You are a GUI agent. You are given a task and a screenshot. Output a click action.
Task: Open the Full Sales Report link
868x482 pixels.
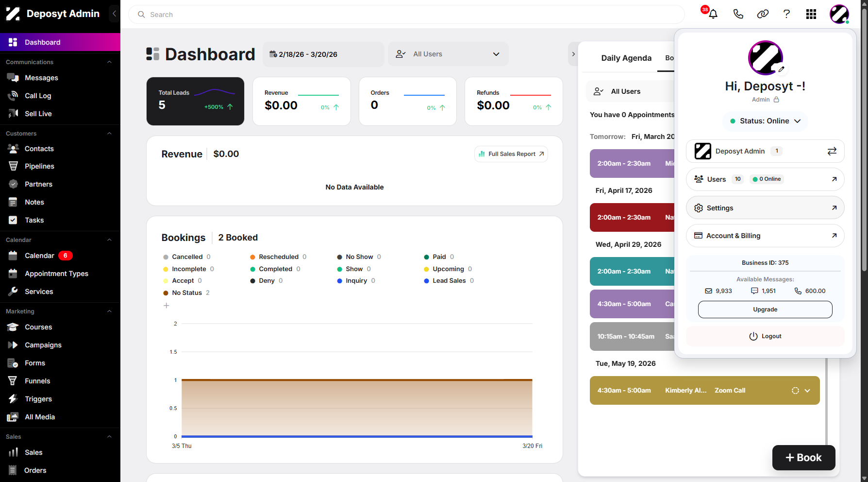point(511,154)
